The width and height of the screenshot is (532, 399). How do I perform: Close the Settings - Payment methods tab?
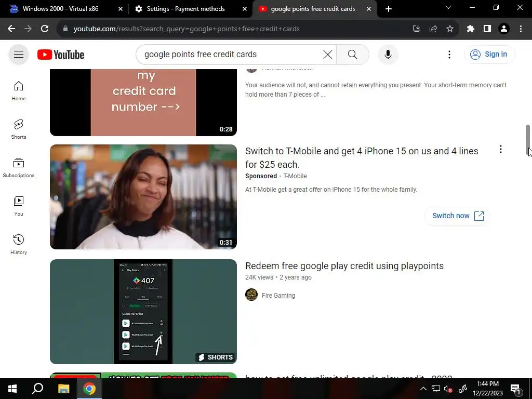(x=245, y=9)
